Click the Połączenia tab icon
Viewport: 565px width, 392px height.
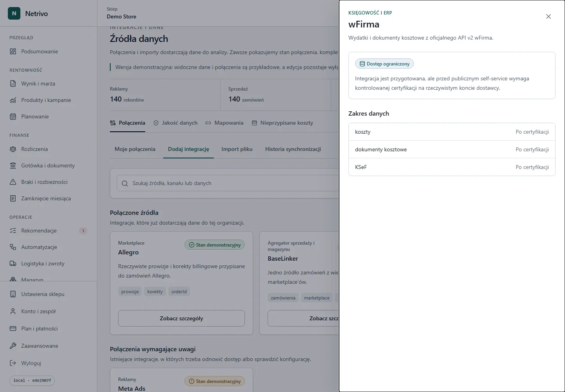pos(113,123)
